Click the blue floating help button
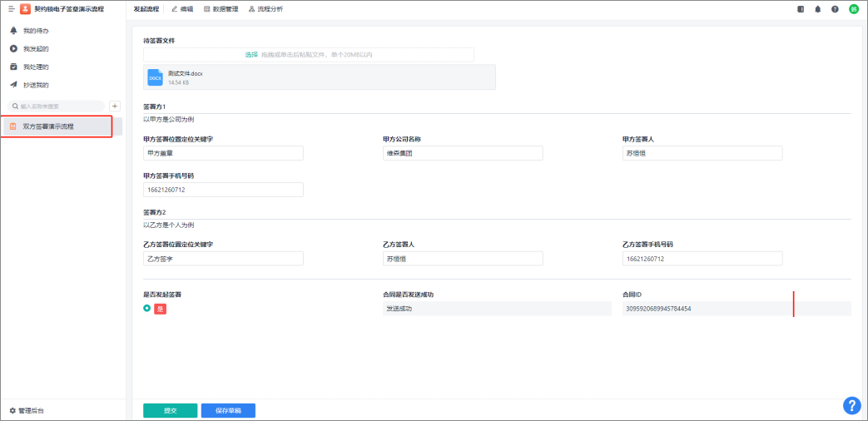868x421 pixels. coord(851,405)
